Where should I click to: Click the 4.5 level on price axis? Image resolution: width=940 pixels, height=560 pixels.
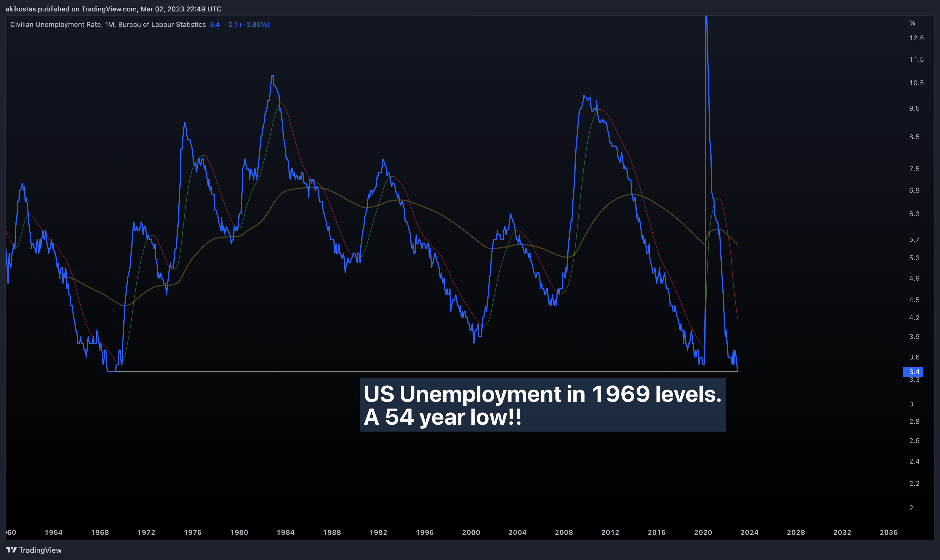click(914, 300)
